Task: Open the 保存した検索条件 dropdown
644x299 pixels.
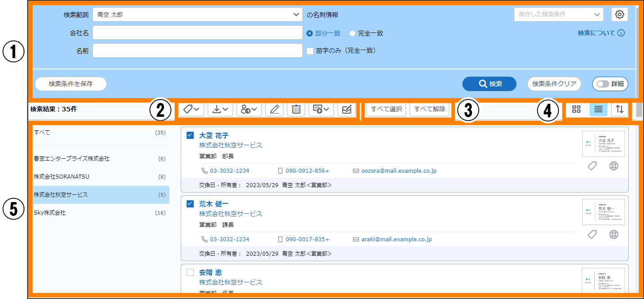Action: (x=558, y=14)
